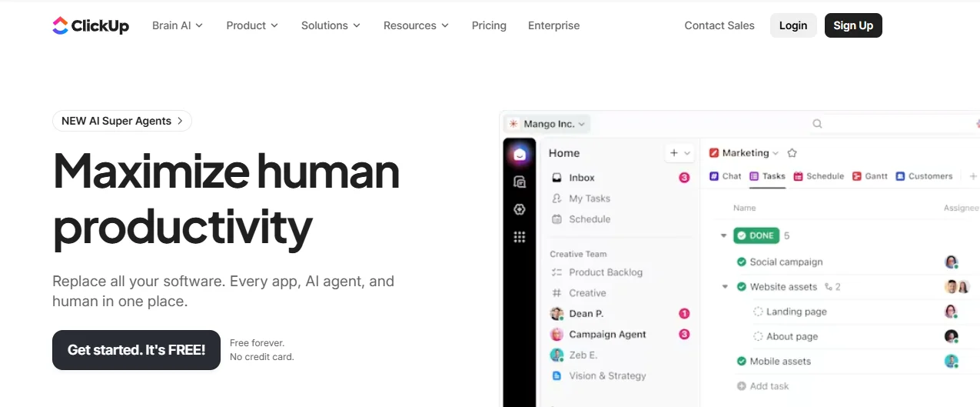
Task: Click the Login button
Action: coord(793,25)
